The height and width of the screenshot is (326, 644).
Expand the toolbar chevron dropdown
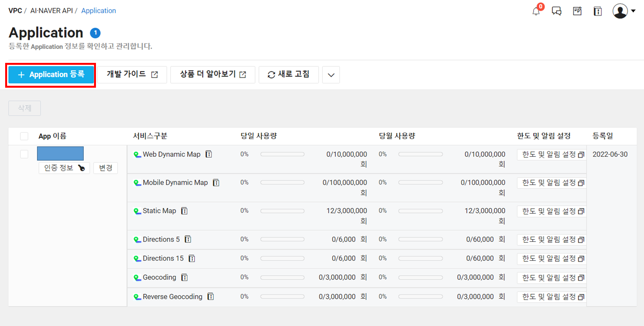point(331,75)
